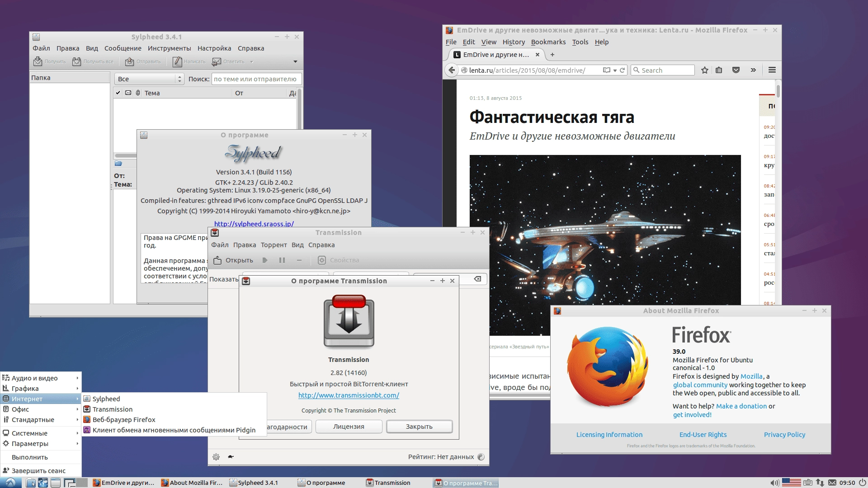Screen dimensions: 868x488
Task: Open the Настройка menu in Sylpheed
Action: click(214, 48)
